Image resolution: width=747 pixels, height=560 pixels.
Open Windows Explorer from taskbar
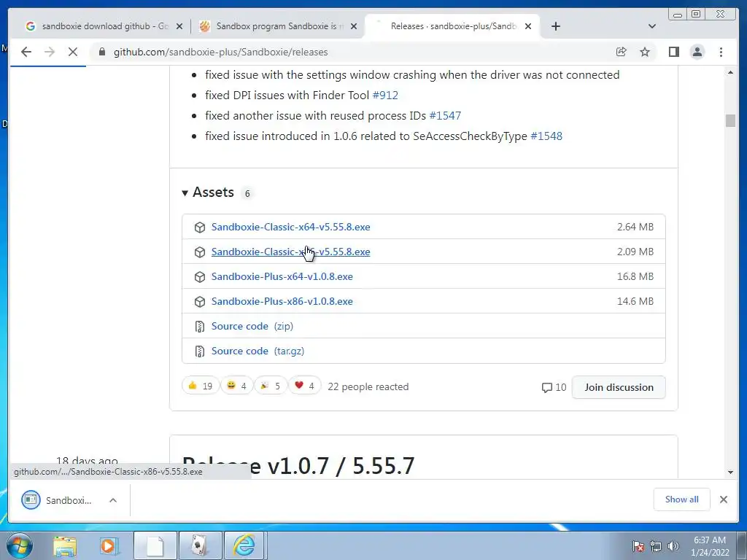[65, 545]
